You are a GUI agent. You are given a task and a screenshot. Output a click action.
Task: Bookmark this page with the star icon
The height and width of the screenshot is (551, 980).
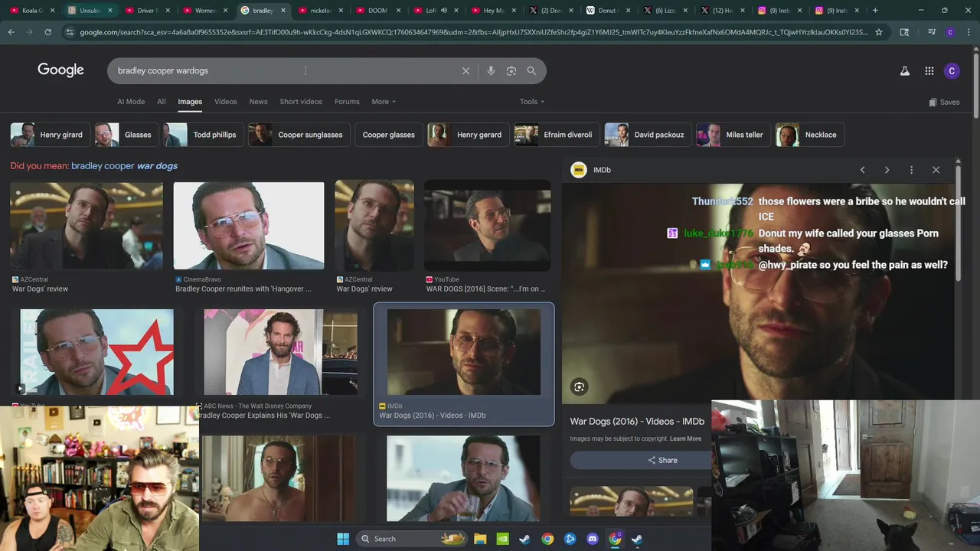point(879,32)
